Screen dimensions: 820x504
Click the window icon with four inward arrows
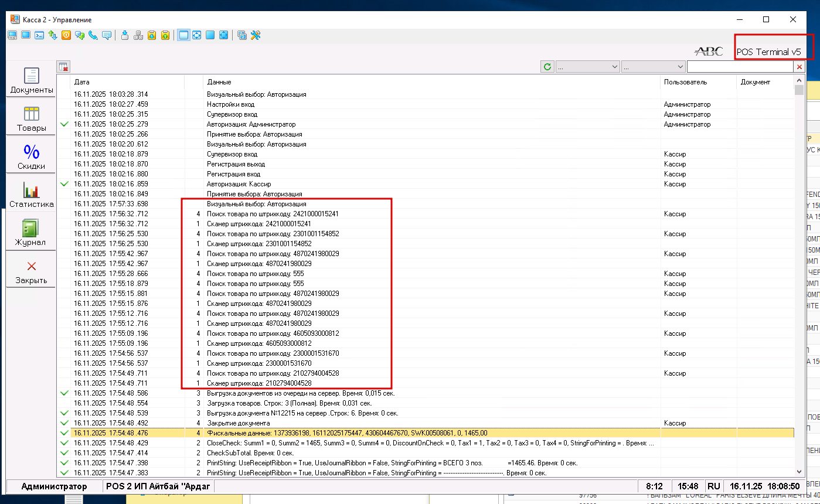[197, 35]
